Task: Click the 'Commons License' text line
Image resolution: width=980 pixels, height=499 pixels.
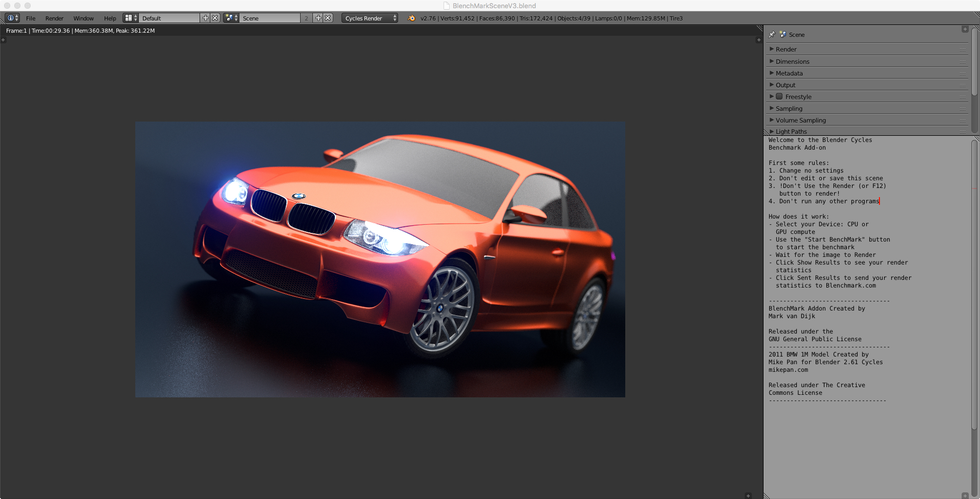Action: (x=795, y=393)
